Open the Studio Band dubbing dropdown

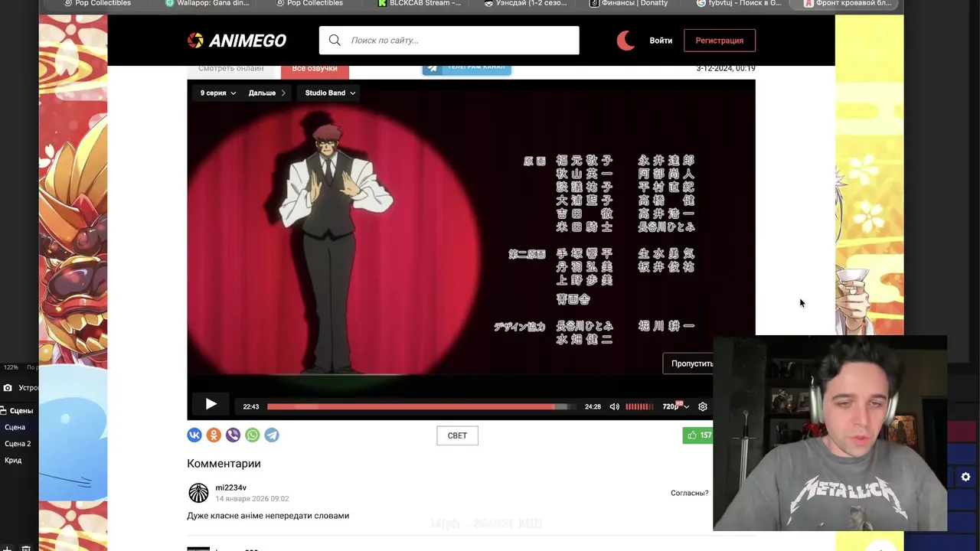(x=330, y=93)
